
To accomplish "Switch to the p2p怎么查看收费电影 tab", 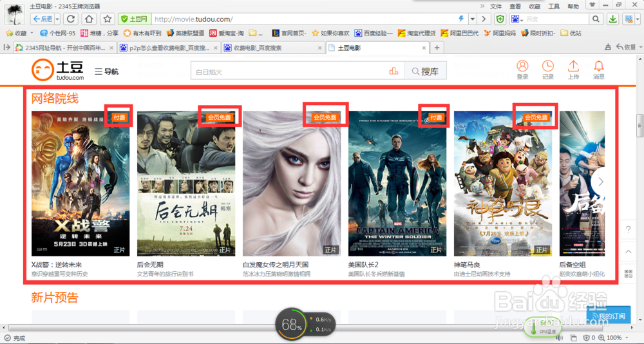I will coord(169,48).
